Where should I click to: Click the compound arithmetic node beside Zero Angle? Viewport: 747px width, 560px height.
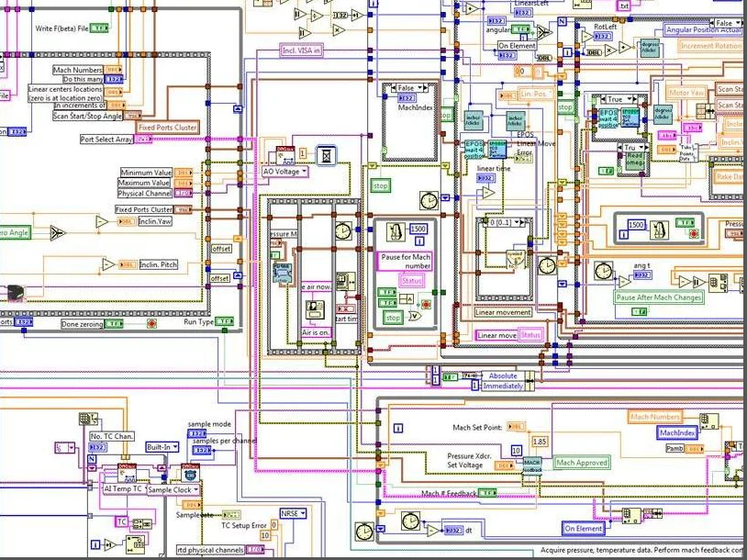coord(57,231)
